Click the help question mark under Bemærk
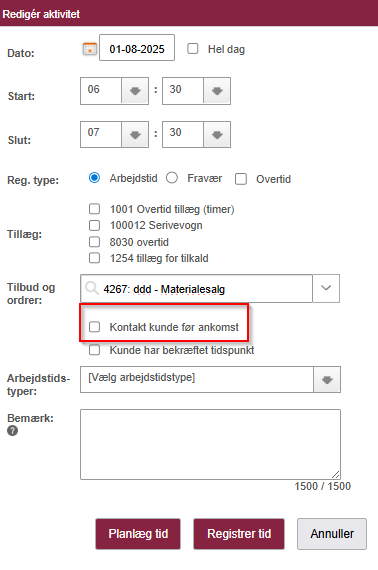Image resolution: width=378 pixels, height=570 pixels. 12,430
